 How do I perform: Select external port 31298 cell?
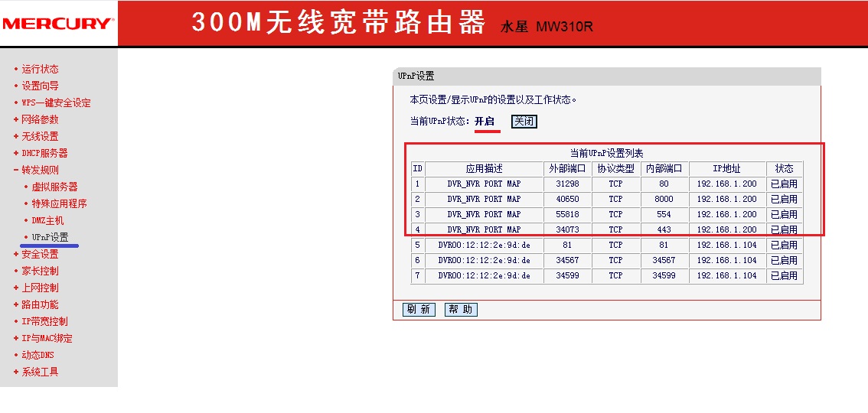[x=567, y=184]
